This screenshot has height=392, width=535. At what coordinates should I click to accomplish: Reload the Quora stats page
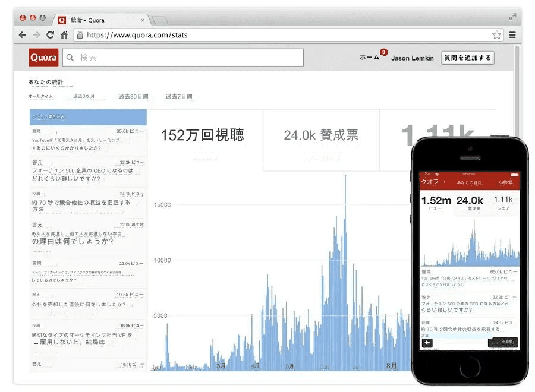click(51, 35)
